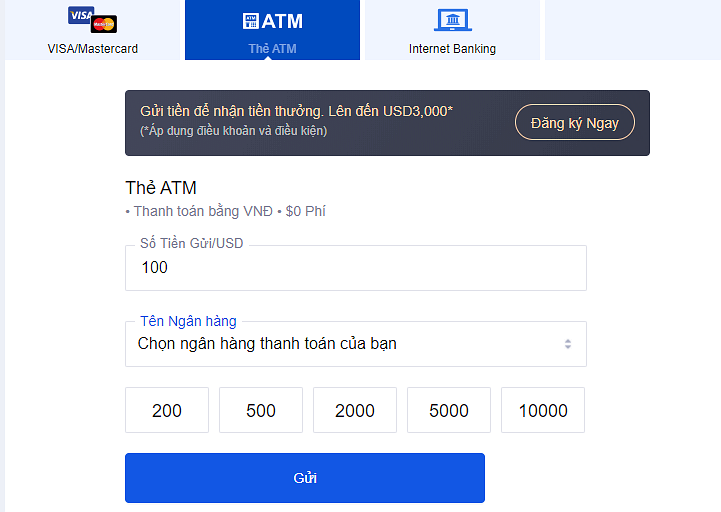Focus the Số Tiền Gửi/USD input field
This screenshot has width=721, height=512.
tap(355, 268)
